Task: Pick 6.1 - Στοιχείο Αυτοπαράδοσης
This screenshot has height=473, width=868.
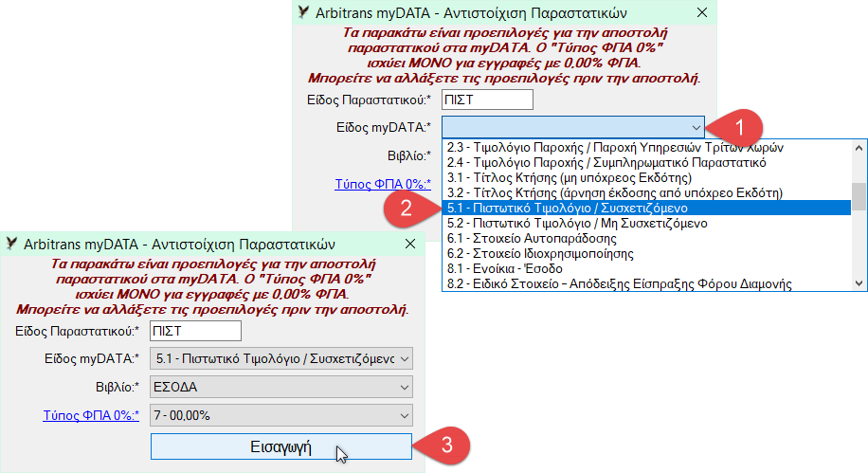Action: click(646, 238)
